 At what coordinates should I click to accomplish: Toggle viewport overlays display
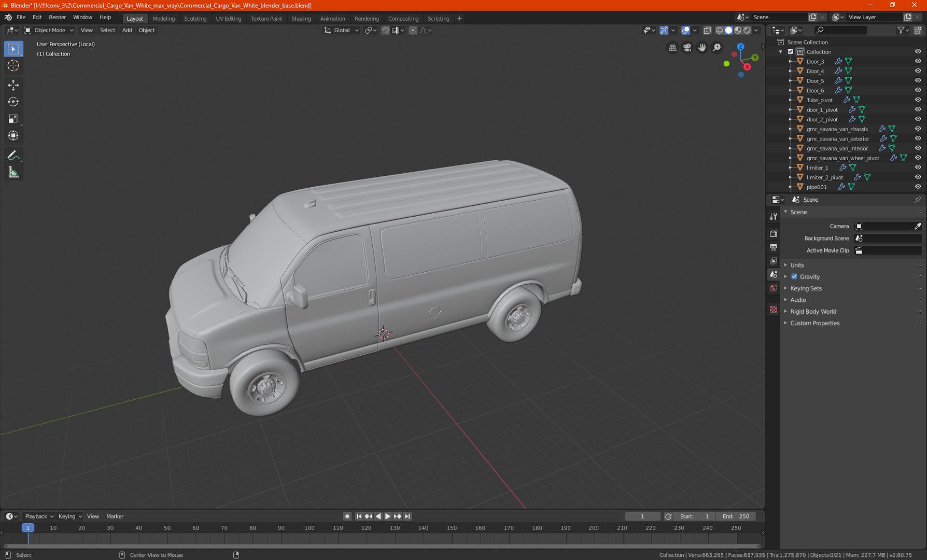click(x=685, y=30)
